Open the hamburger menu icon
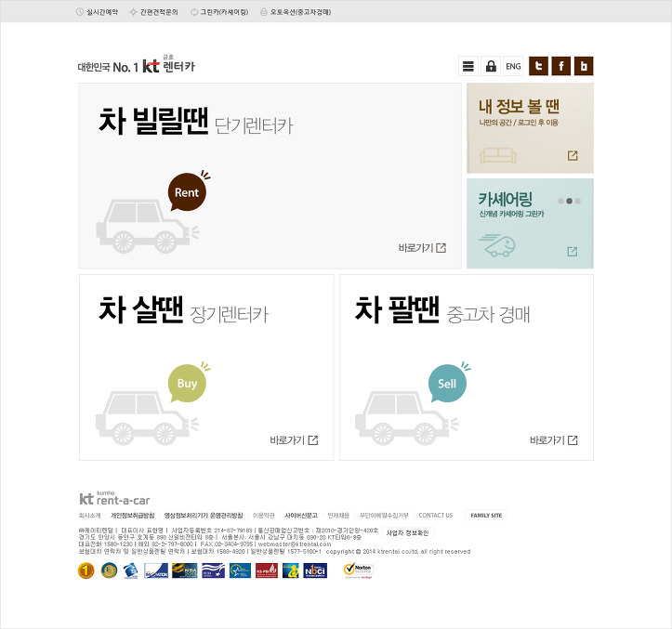 [468, 66]
